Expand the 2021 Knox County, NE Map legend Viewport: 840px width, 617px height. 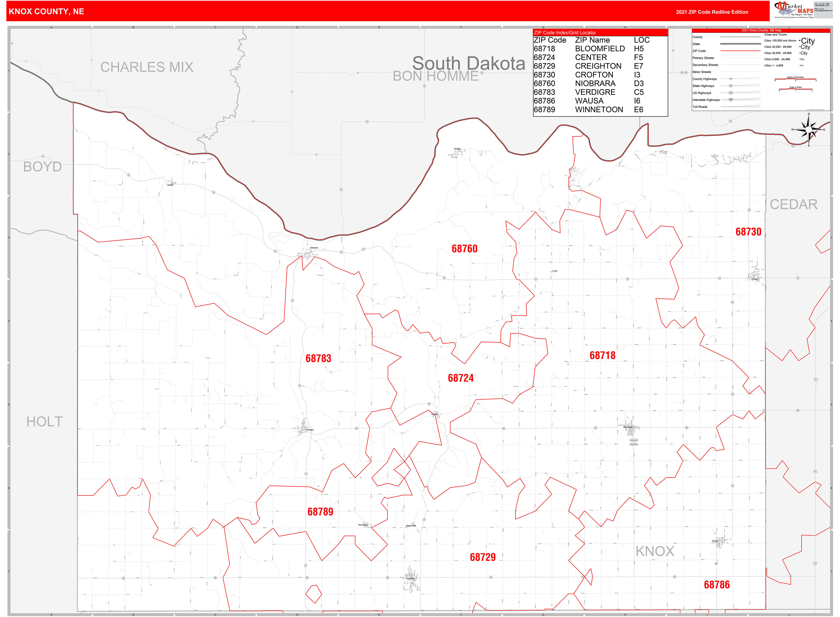click(762, 31)
